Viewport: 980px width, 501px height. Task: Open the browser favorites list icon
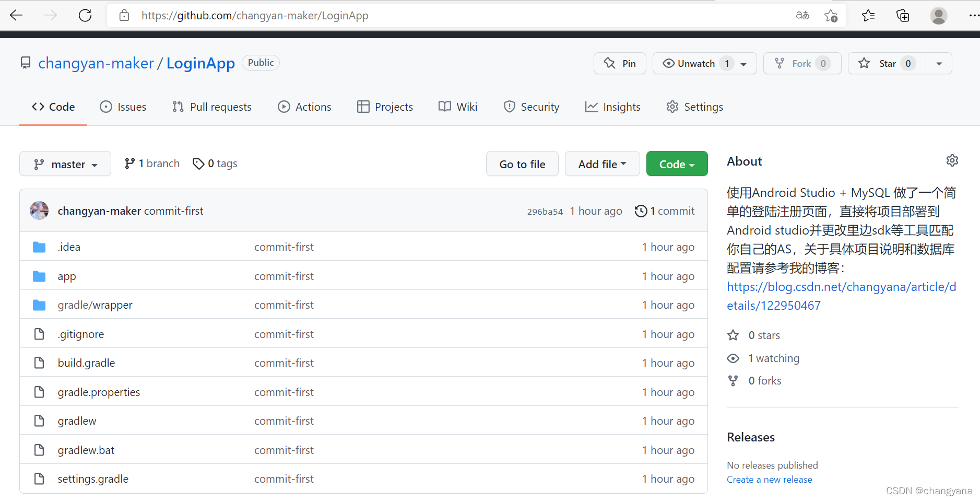[x=868, y=16]
